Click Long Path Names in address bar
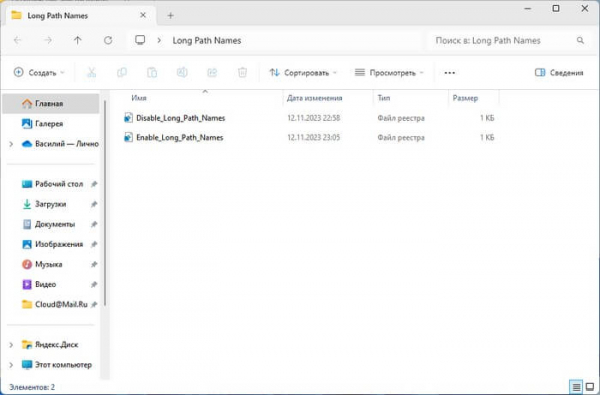This screenshot has height=395, width=600. tap(207, 41)
